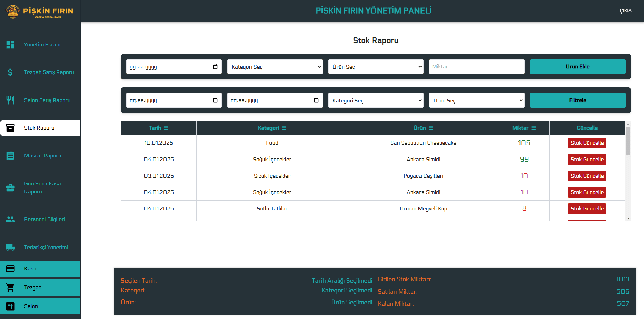
Task: Sort the table by Tarih column
Action: click(x=166, y=128)
